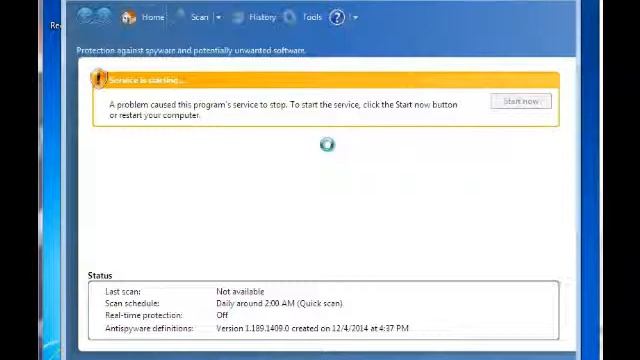Open the Home tab label
The image size is (640, 360).
pos(153,17)
